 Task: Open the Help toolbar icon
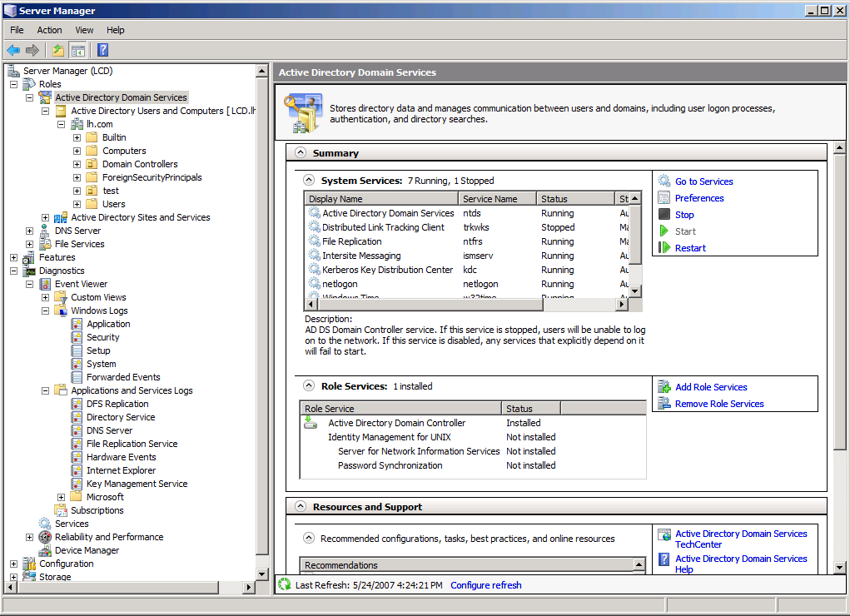click(x=102, y=51)
